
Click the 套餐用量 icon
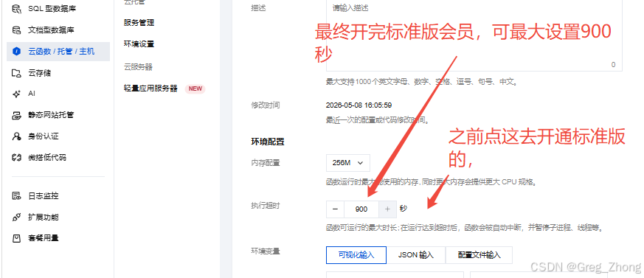coord(16,238)
